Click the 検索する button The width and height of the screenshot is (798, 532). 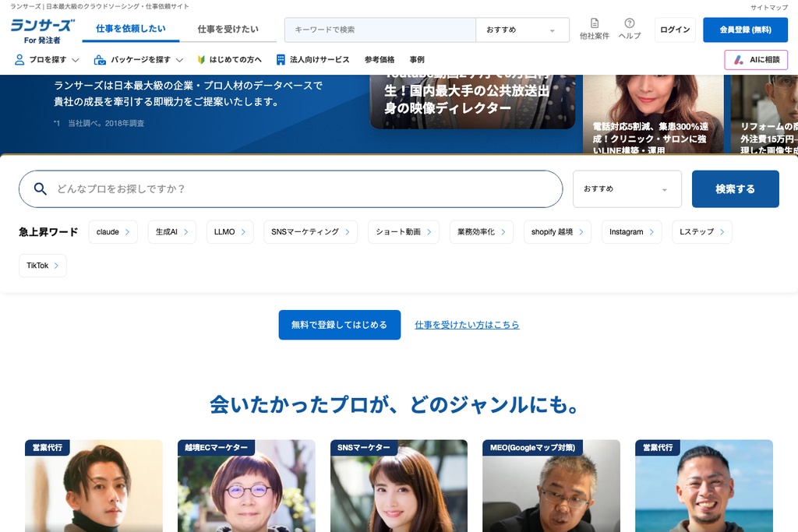735,188
